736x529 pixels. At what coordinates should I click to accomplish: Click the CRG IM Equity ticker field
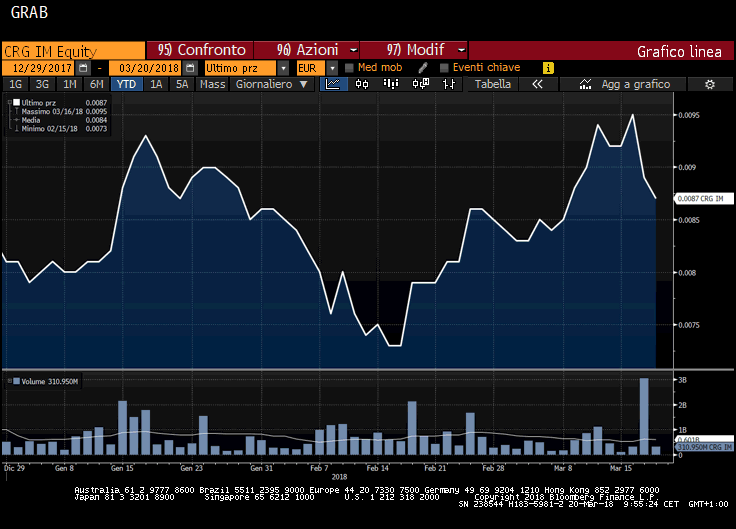(x=73, y=51)
